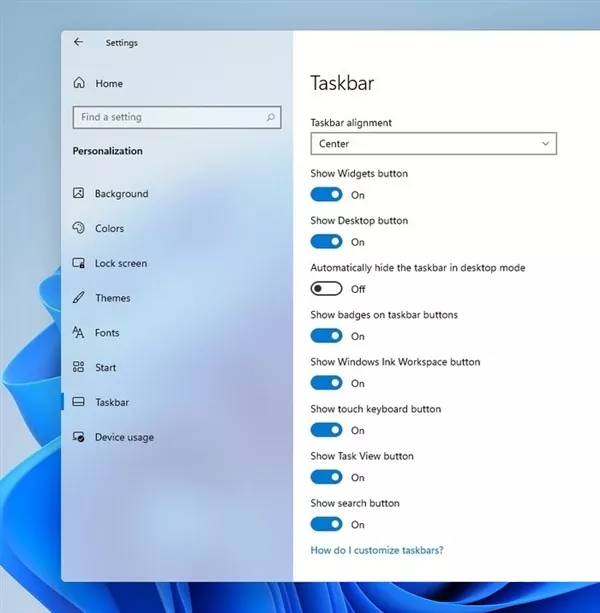The width and height of the screenshot is (600, 613).
Task: Click the Show search button label
Action: coord(355,503)
